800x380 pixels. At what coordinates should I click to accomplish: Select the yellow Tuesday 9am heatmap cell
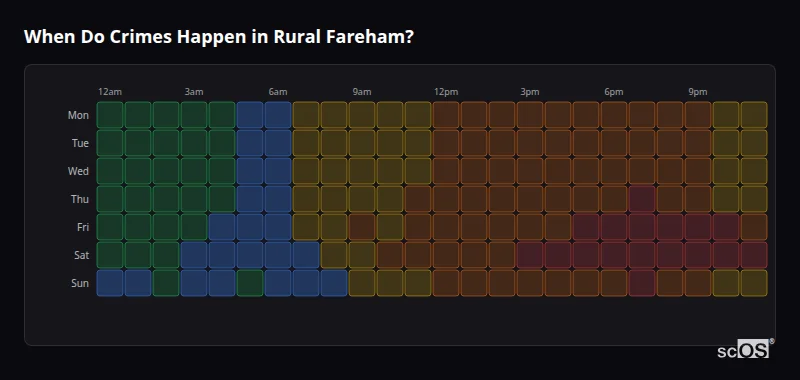[362, 143]
